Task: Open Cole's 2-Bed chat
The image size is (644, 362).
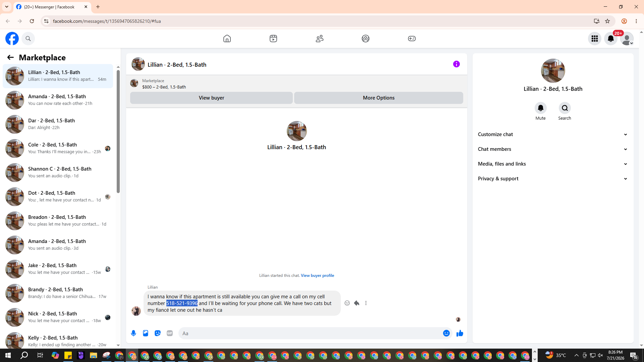Action: tap(58, 148)
